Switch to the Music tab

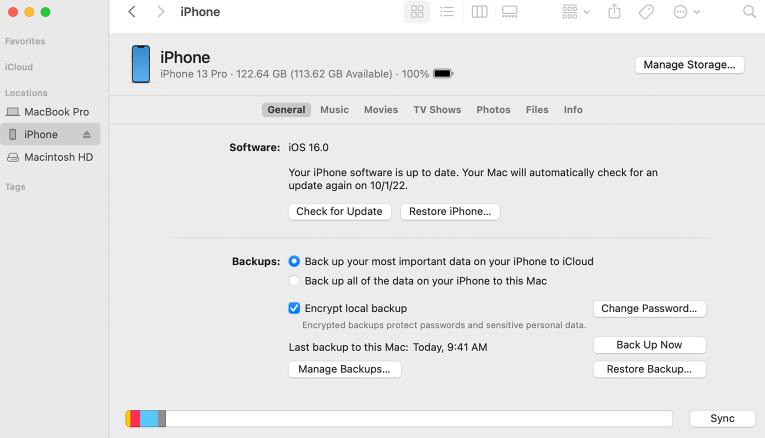coord(334,110)
